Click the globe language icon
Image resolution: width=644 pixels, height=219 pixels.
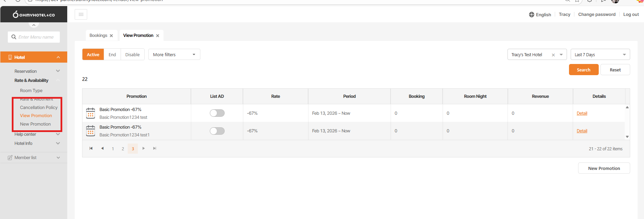click(x=531, y=15)
